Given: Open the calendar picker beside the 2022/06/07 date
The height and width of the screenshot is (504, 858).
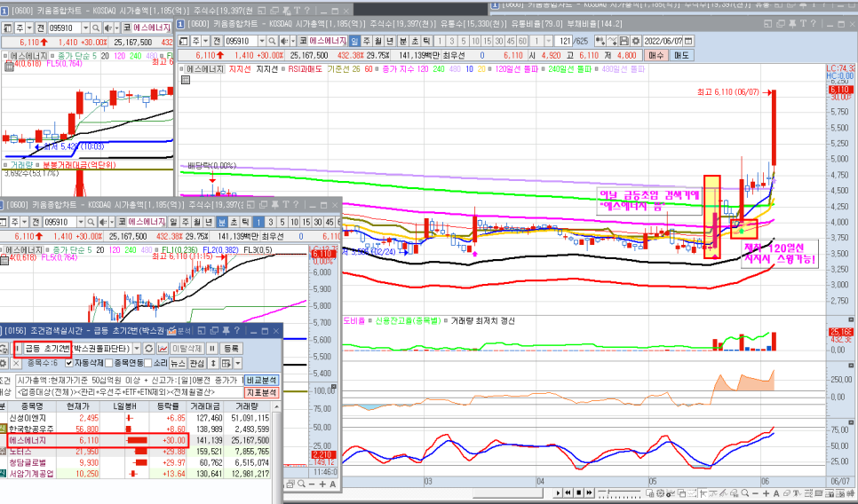Looking at the screenshot, I should point(688,41).
